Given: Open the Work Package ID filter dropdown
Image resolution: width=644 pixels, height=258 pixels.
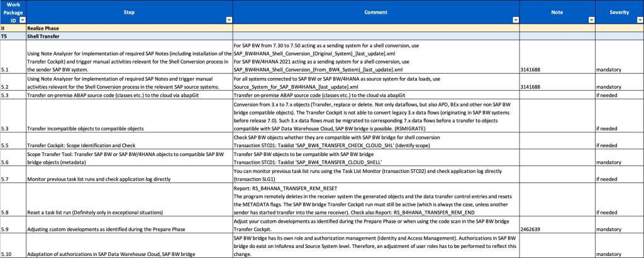Looking at the screenshot, I should click(23, 20).
